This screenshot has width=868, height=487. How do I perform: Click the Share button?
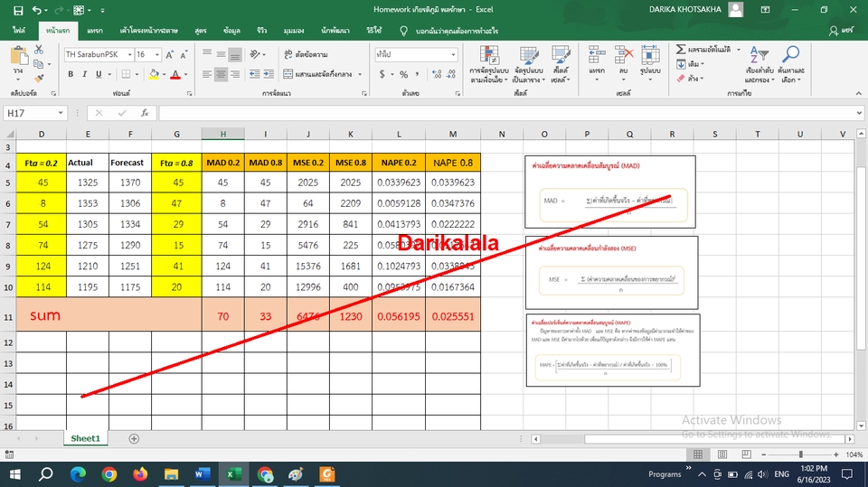[x=842, y=31]
